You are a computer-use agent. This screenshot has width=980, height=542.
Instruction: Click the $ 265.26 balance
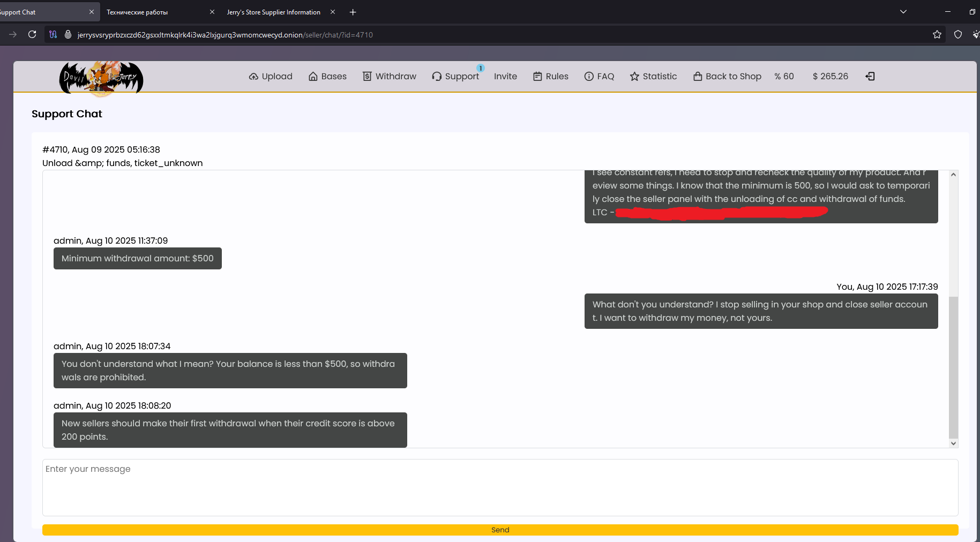point(831,76)
